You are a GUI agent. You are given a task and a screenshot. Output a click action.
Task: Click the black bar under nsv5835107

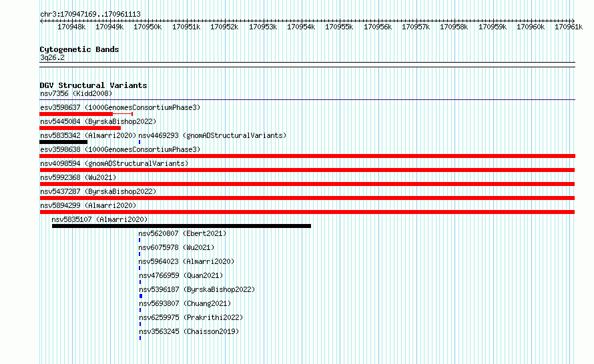click(182, 226)
